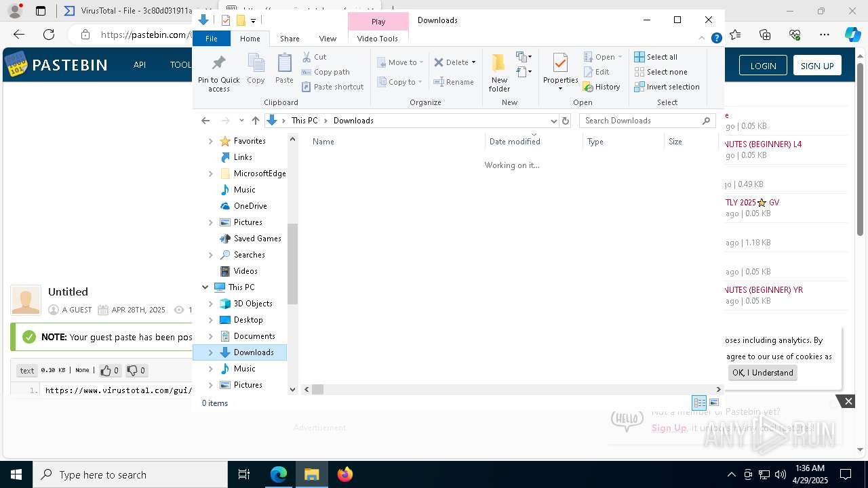
Task: Sort by Date modified column
Action: point(534,142)
